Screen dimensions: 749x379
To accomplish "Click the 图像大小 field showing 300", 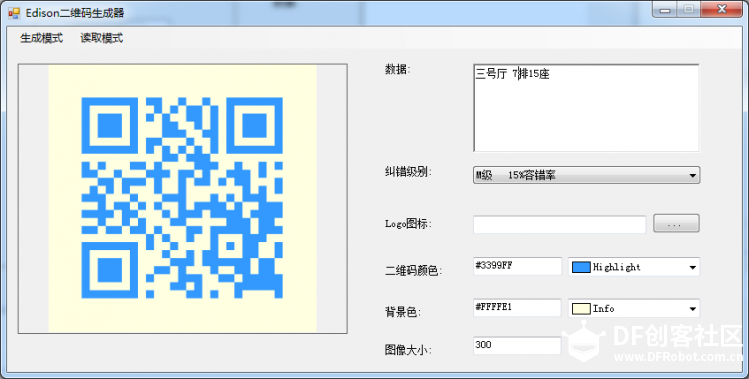I will click(517, 346).
